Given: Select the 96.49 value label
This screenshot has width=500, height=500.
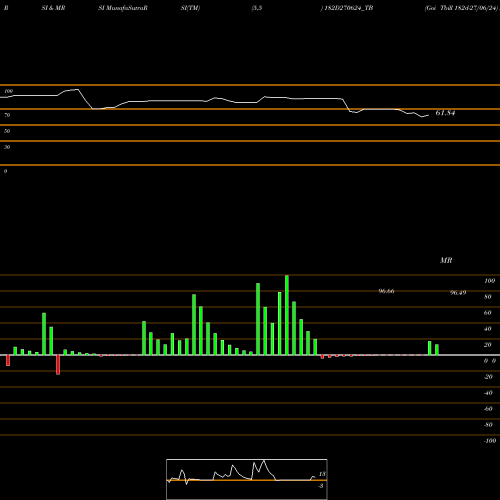Looking at the screenshot, I should point(458,293).
